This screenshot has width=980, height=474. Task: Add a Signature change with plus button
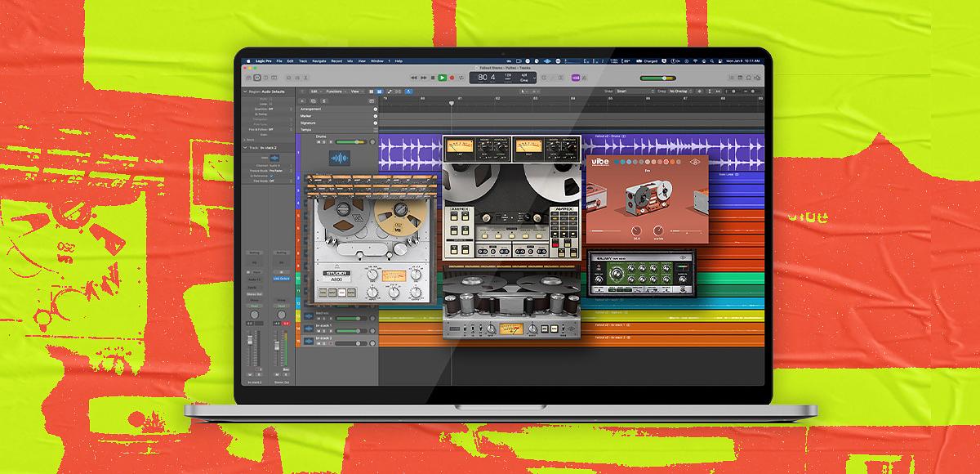coord(376,123)
